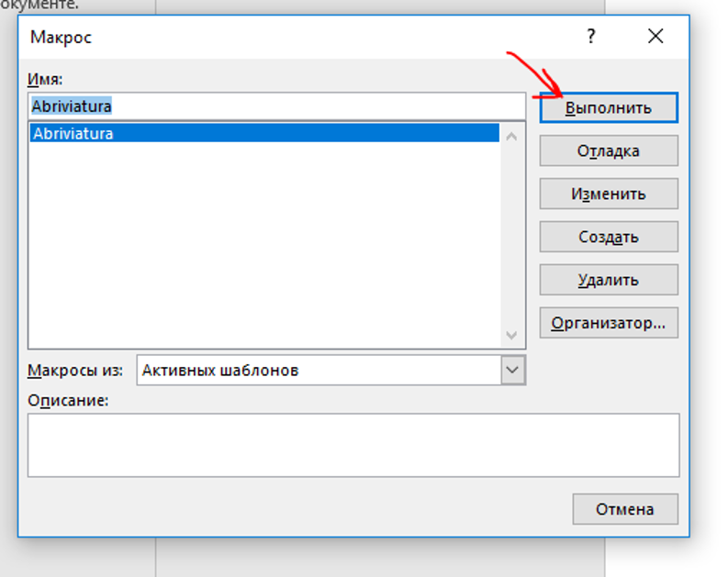Click the Макрос dialog title bar

297,37
